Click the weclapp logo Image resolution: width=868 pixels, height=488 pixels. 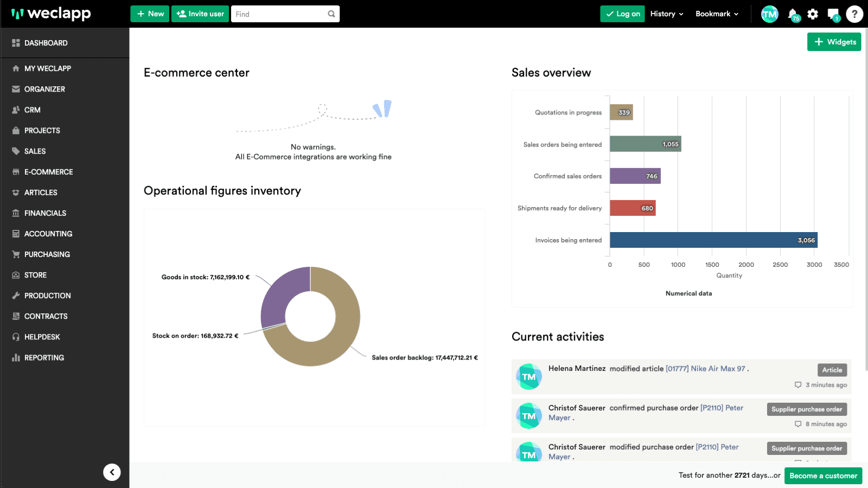[x=51, y=14]
